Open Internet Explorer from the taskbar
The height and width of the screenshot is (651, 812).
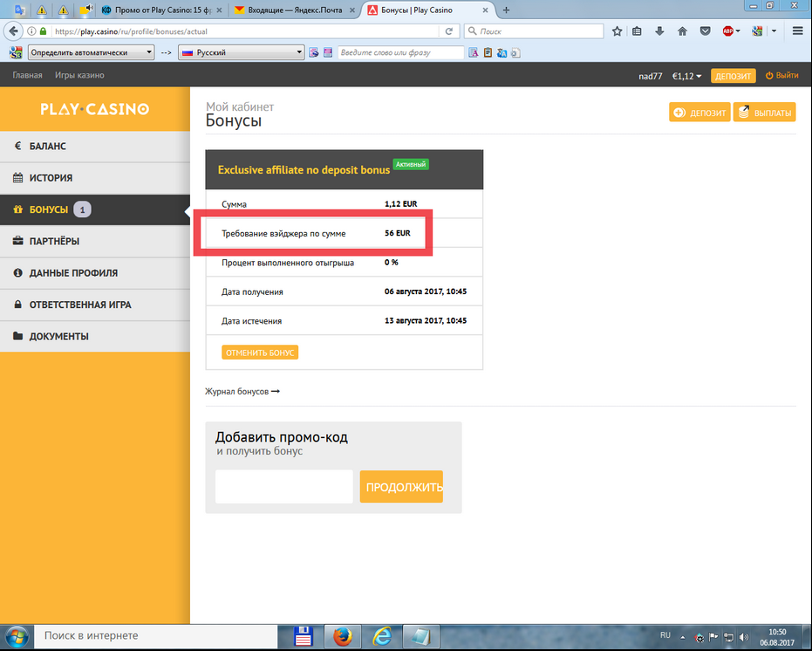(382, 636)
